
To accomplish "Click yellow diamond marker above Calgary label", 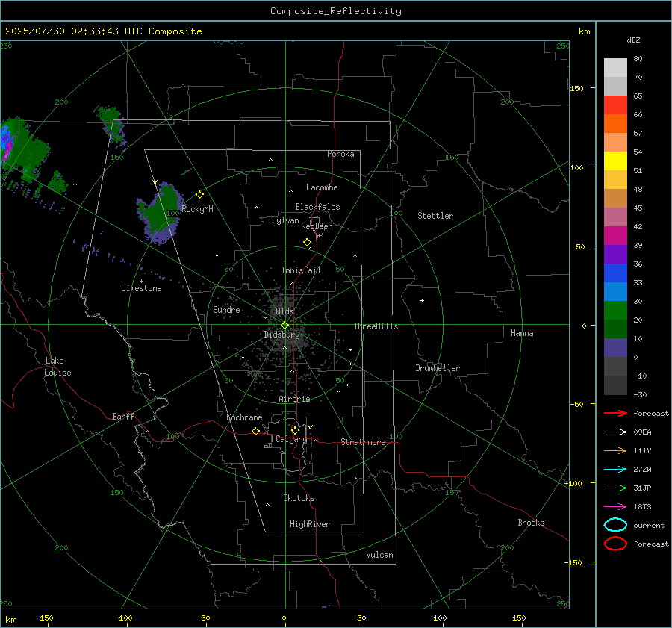I will pyautogui.click(x=295, y=430).
